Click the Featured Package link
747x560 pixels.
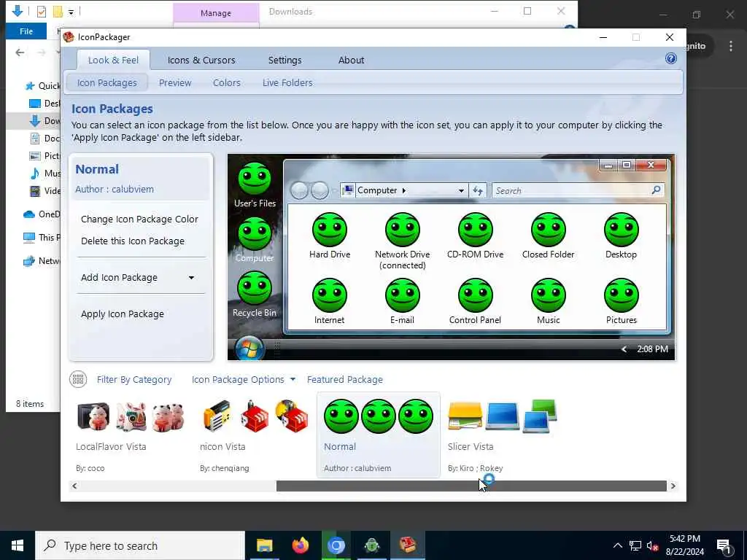pyautogui.click(x=345, y=379)
